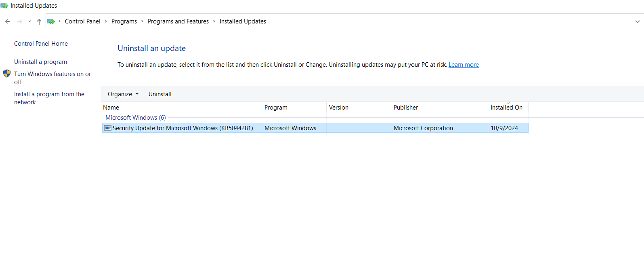This screenshot has width=644, height=262.
Task: Open the recent locations dropdown arrow
Action: (x=29, y=21)
